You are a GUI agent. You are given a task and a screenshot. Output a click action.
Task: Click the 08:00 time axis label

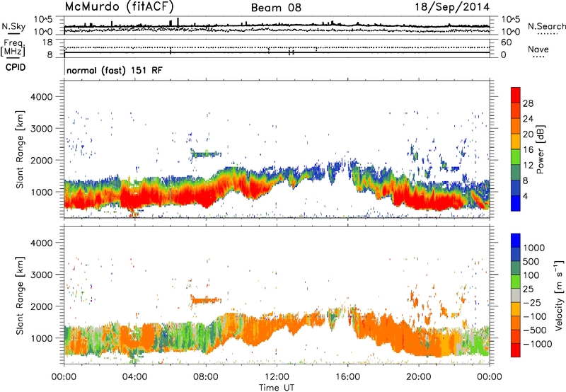[x=206, y=377]
